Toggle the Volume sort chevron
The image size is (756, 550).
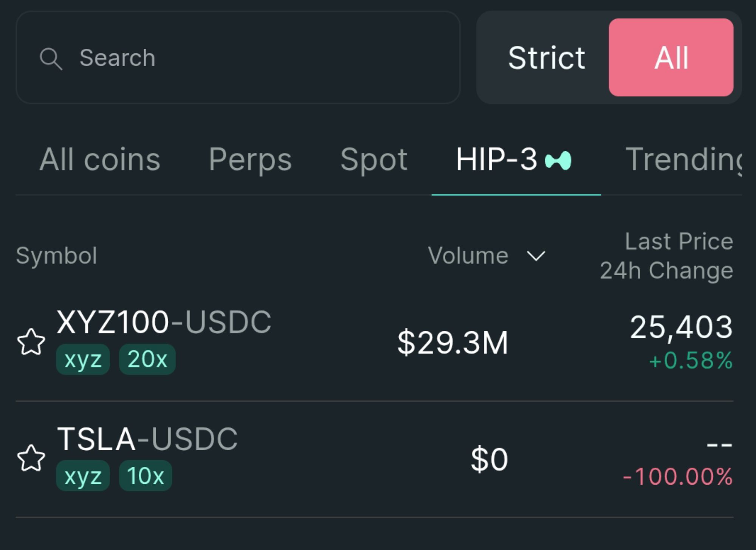pos(536,256)
